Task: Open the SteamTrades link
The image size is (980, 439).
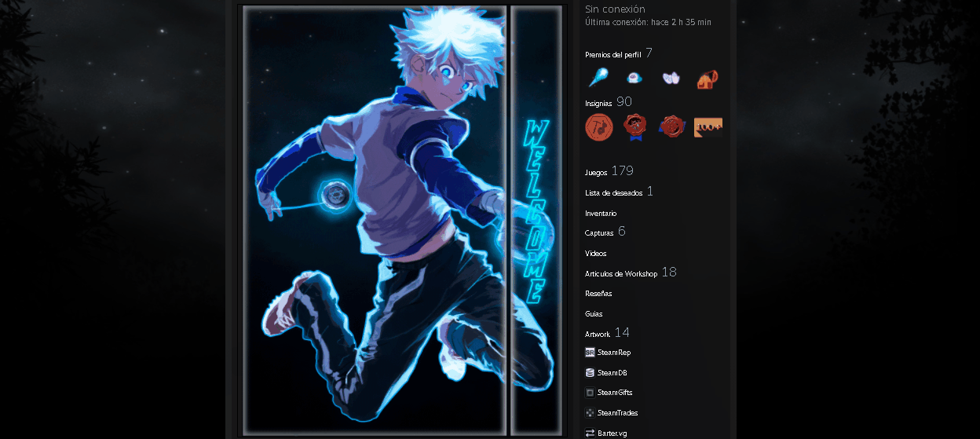Action: 618,412
